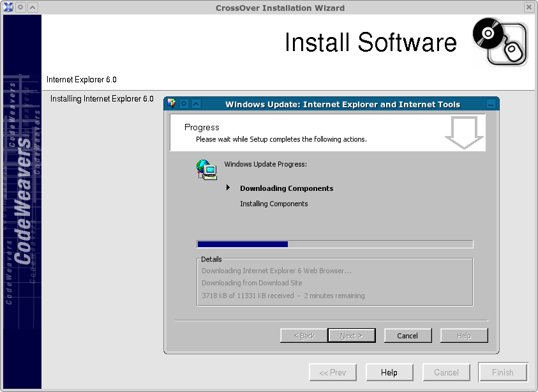This screenshot has height=392, width=538.
Task: Click the 'Downloading Components' step text
Action: 287,188
